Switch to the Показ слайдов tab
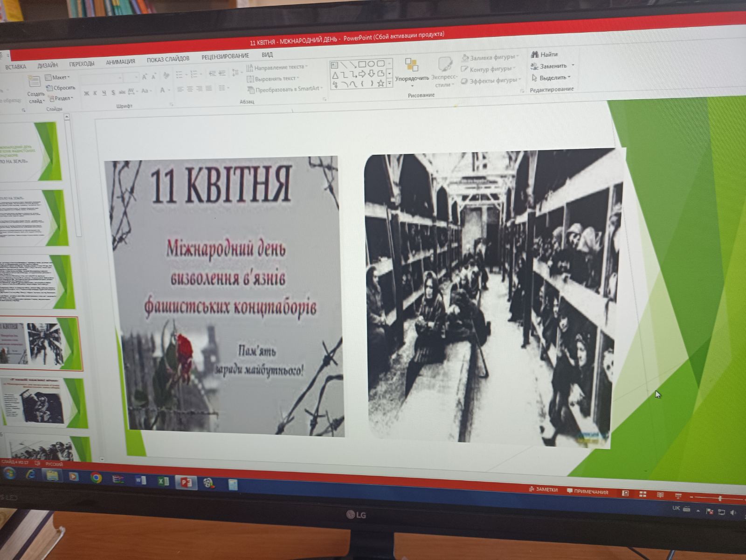Viewport: 746px width, 560px height. pos(168,59)
